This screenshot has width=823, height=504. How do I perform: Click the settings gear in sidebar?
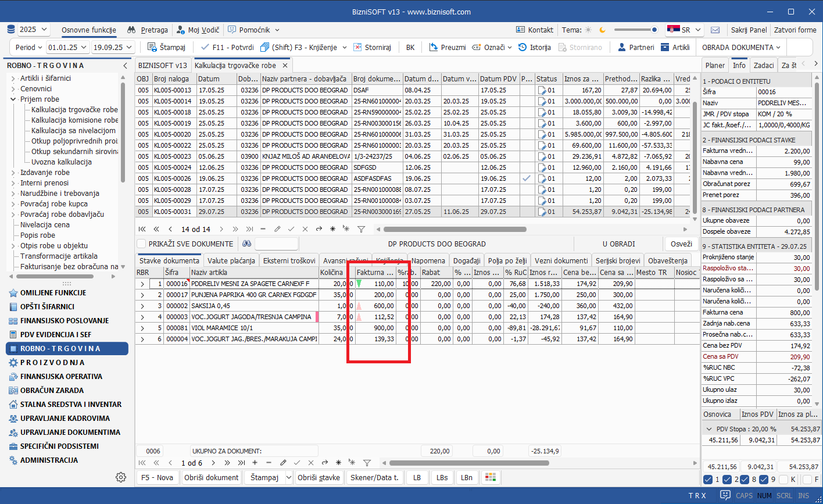121,477
